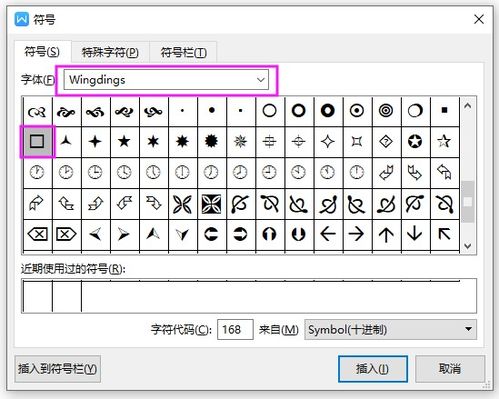Click the 插入(I) button

click(373, 369)
